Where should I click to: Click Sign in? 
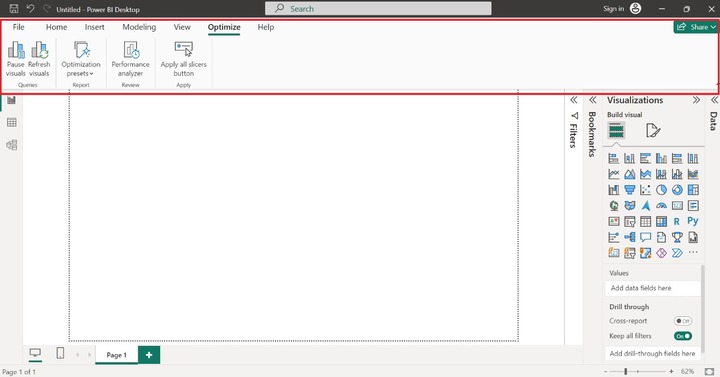pos(613,9)
